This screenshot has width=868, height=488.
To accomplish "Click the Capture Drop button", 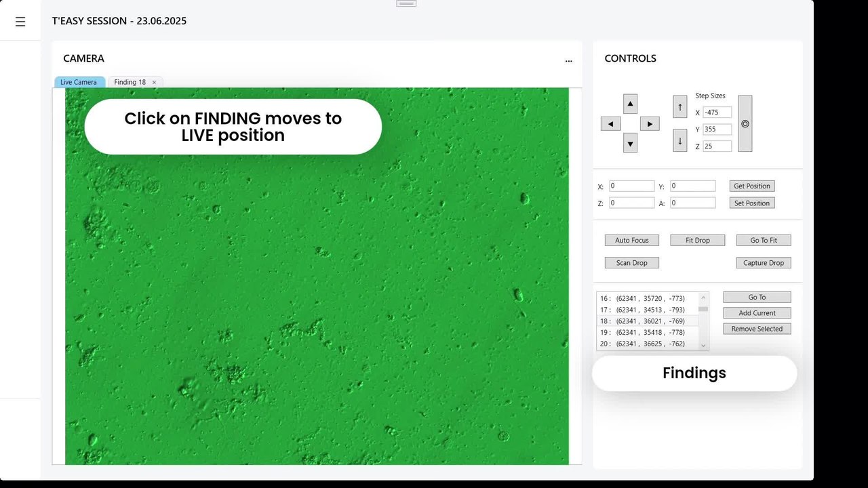I will (x=764, y=263).
